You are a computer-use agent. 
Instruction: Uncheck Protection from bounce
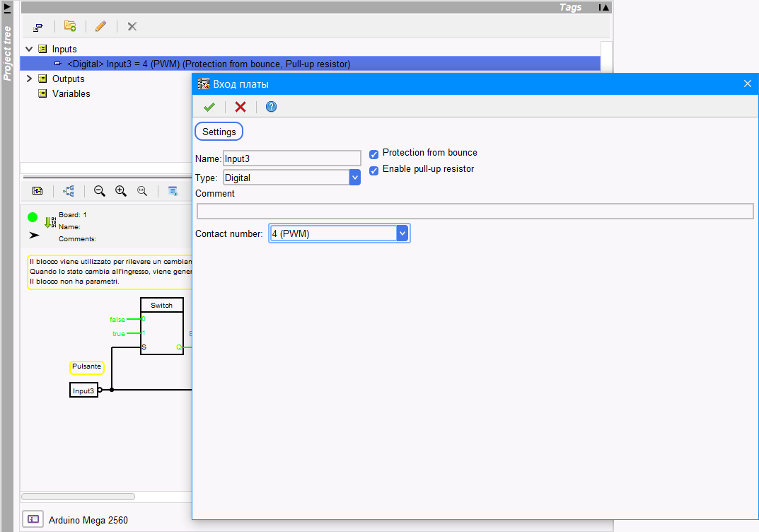click(x=374, y=154)
